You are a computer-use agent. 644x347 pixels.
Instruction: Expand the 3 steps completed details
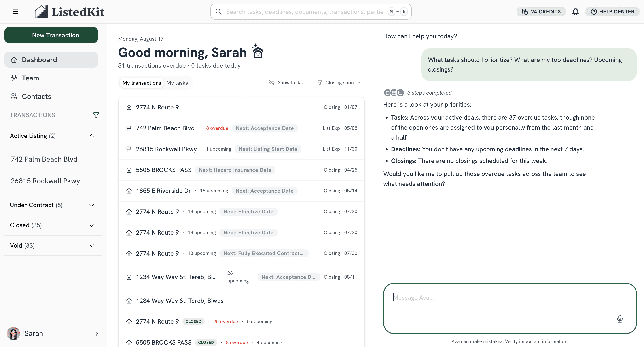457,93
